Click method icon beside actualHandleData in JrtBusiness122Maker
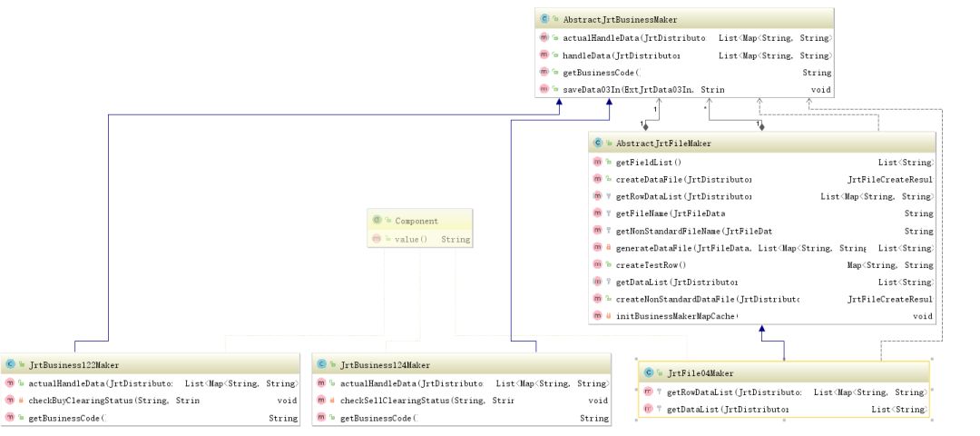The height and width of the screenshot is (436, 980). point(10,382)
